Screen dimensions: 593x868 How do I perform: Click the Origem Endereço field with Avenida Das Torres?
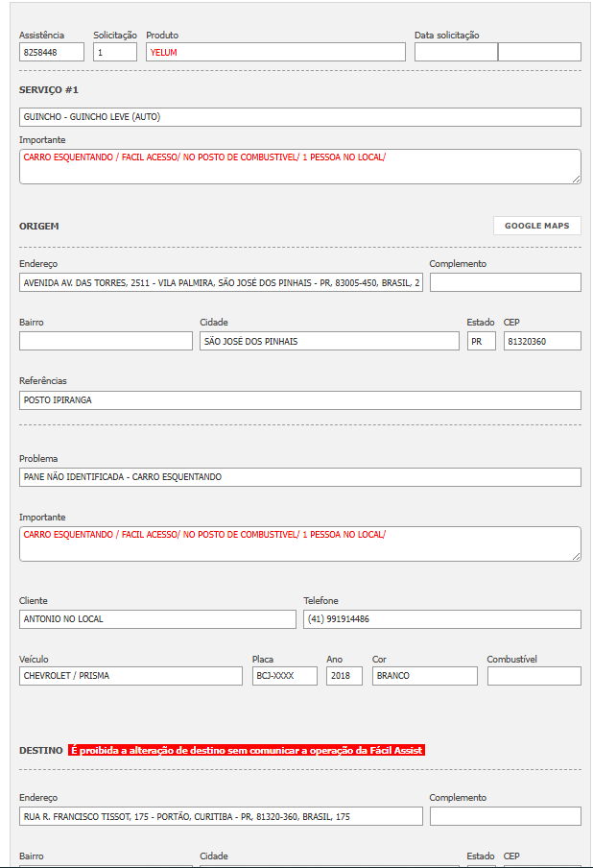pos(221,282)
